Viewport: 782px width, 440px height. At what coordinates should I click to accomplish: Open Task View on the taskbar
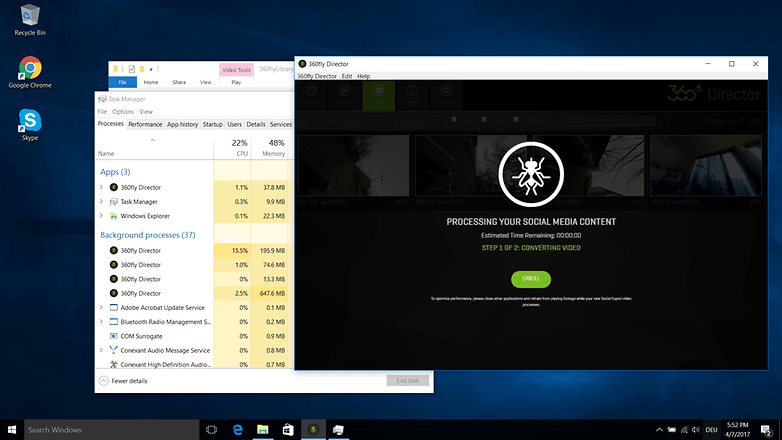(211, 430)
